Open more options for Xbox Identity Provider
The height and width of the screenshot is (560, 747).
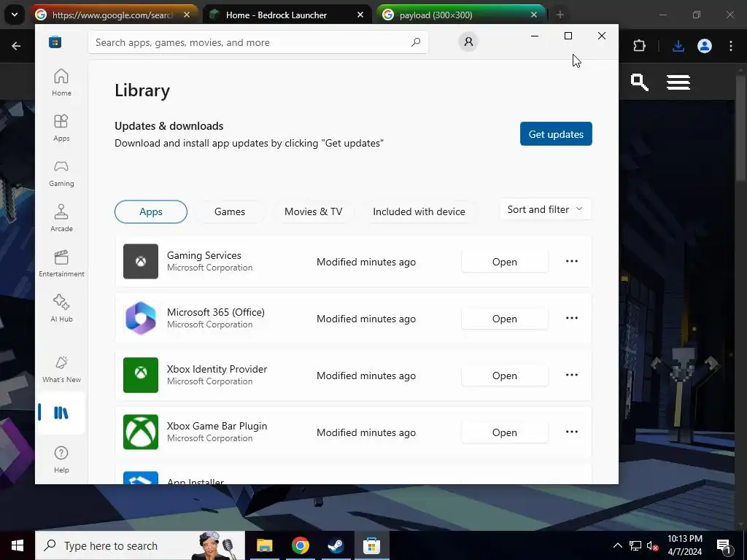click(x=572, y=376)
